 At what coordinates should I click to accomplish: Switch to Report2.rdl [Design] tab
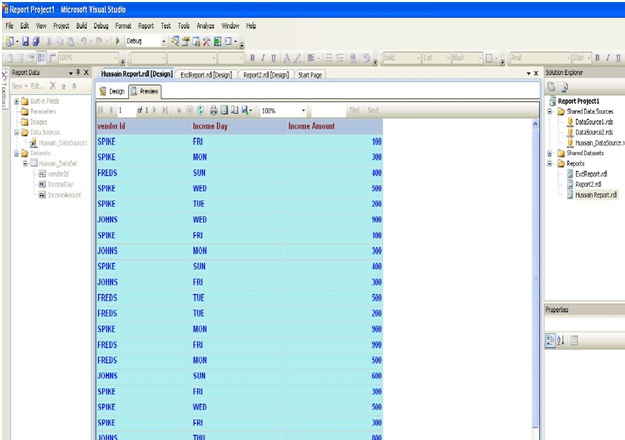pos(266,75)
